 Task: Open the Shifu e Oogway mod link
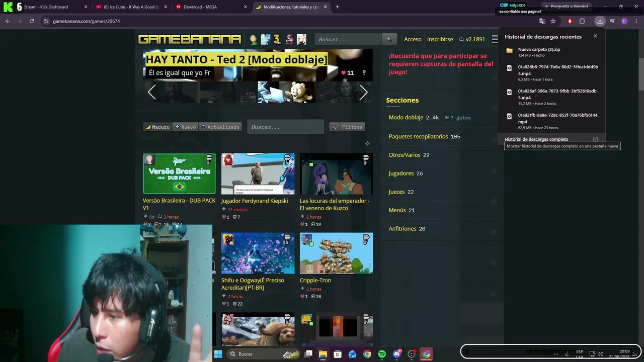(253, 284)
